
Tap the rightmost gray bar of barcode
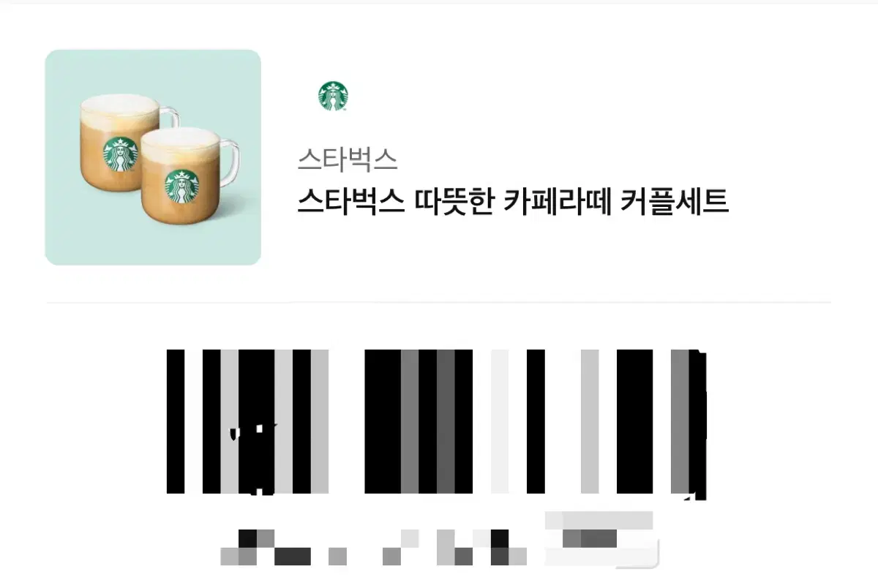pyautogui.click(x=680, y=421)
